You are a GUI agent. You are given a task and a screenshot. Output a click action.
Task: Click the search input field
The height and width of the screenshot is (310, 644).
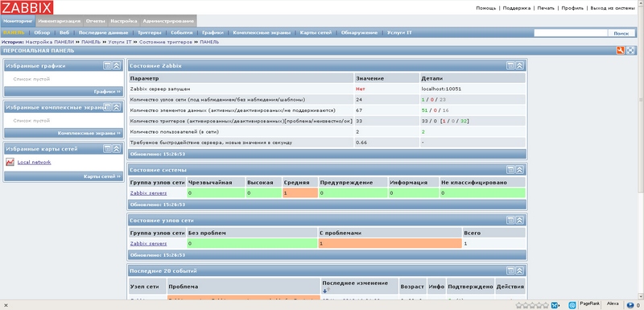click(571, 33)
